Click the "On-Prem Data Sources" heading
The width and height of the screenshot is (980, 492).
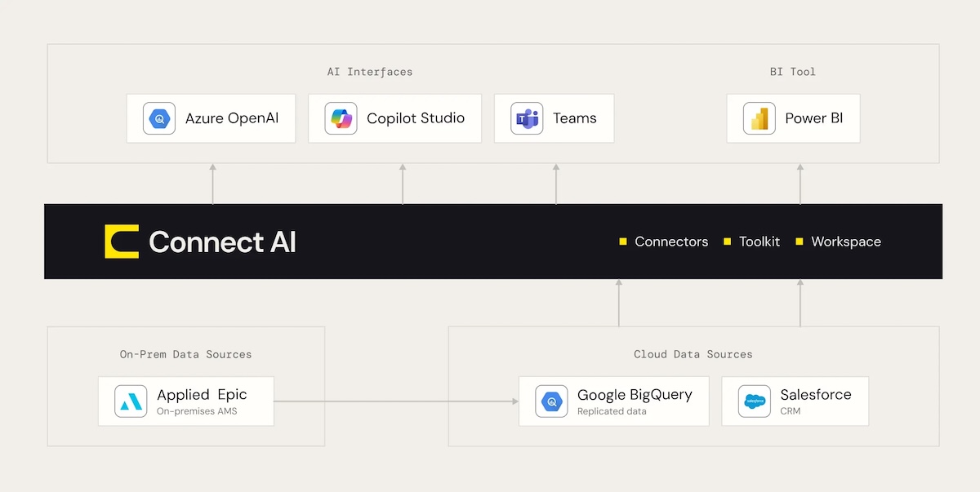[186, 355]
